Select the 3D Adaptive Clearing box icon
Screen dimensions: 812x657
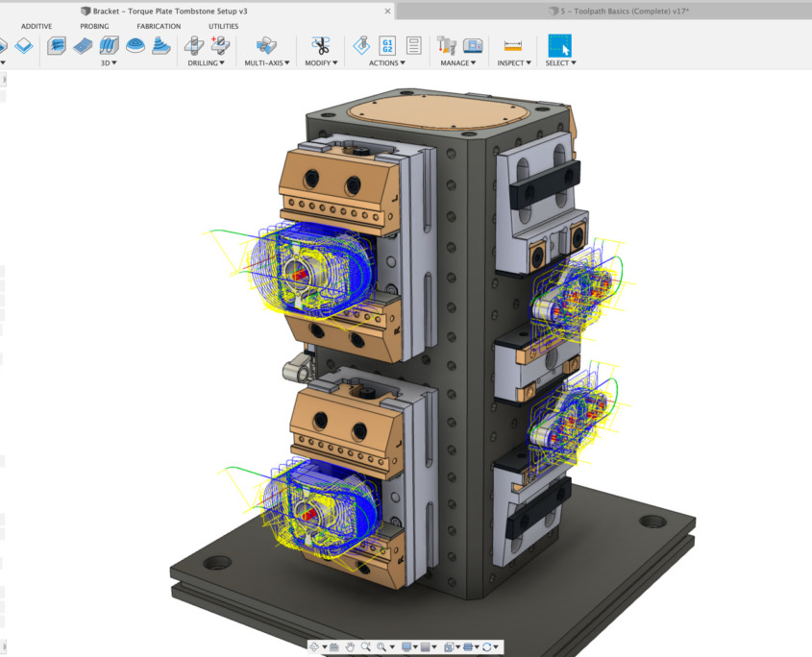[57, 45]
